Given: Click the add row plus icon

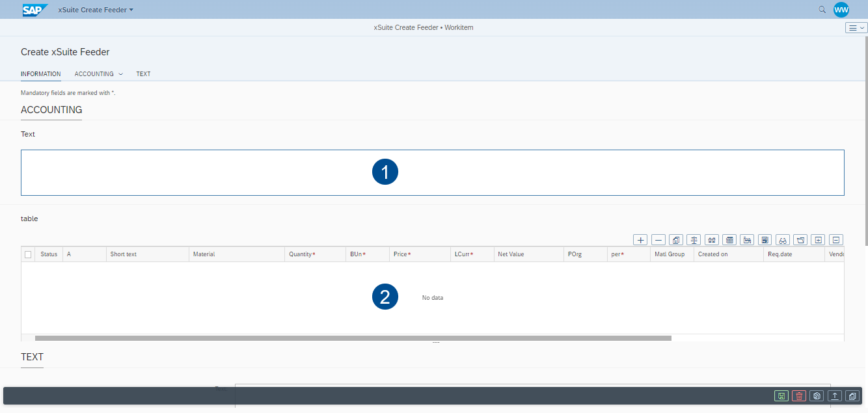Looking at the screenshot, I should 640,240.
